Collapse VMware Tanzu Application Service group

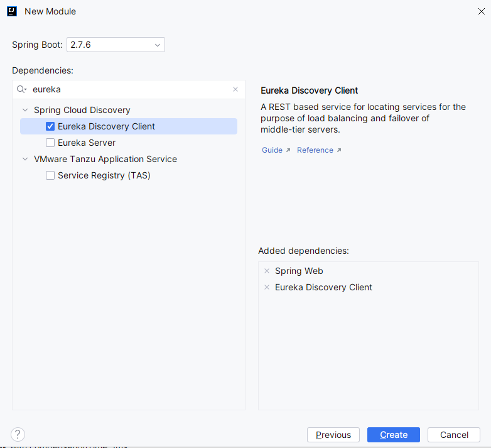pos(25,159)
